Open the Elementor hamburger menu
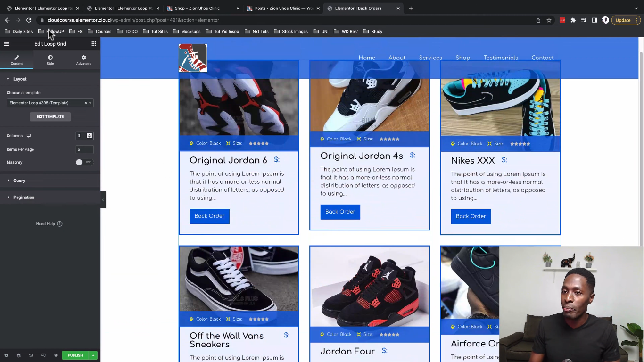This screenshot has height=362, width=644. point(7,44)
